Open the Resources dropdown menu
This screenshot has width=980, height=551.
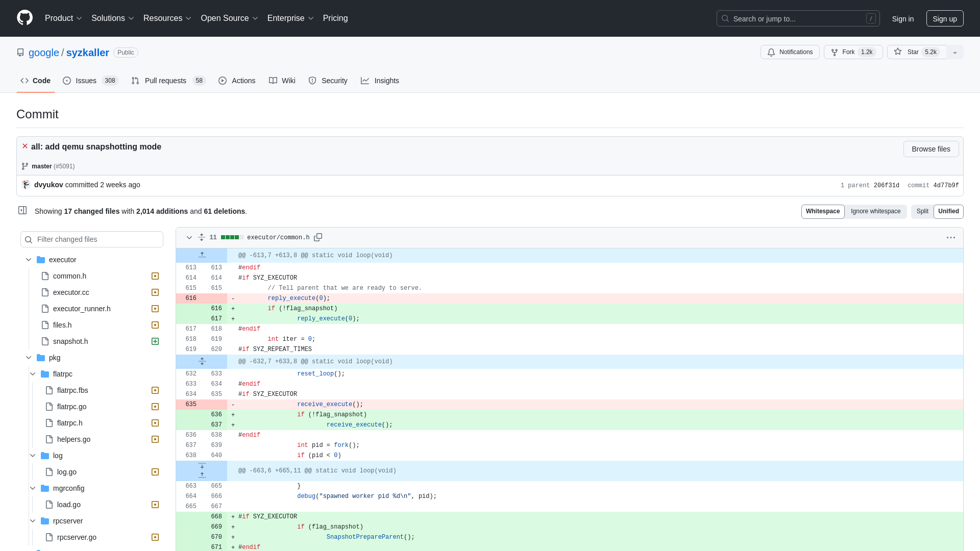tap(167, 18)
